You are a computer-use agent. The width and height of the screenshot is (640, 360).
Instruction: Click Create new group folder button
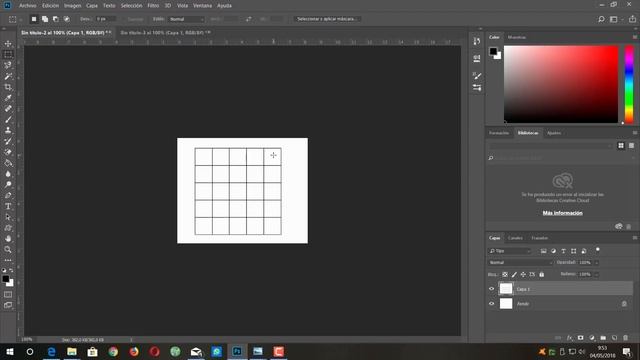603,338
